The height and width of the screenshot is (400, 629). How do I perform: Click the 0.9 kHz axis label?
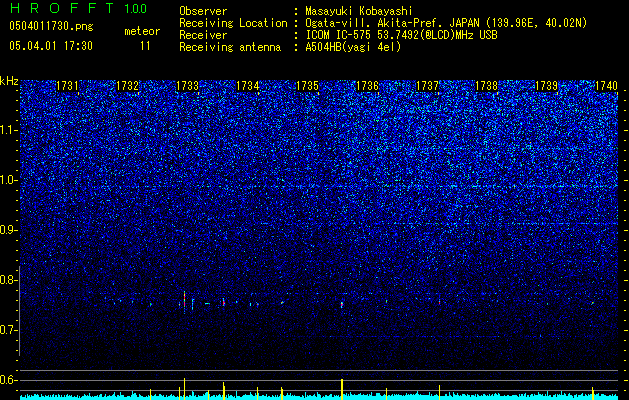click(x=9, y=230)
